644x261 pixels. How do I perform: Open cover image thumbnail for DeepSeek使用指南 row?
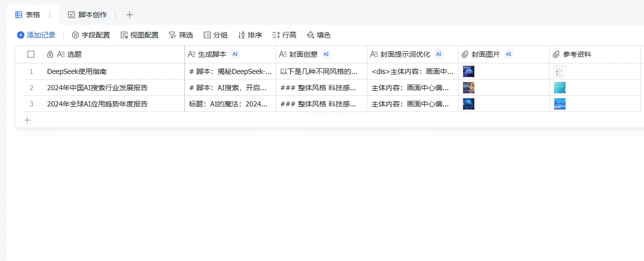tap(469, 71)
